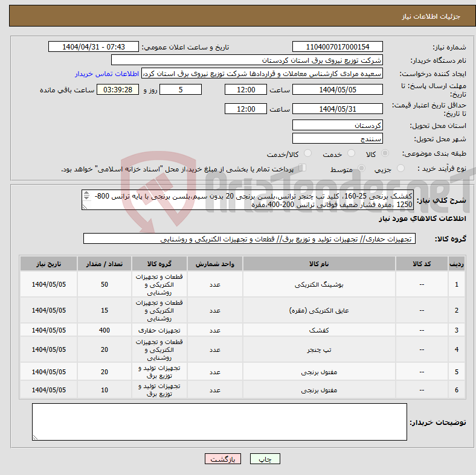Click the delivery city سنندج field
Screen dimensions: 476x475
click(337, 138)
